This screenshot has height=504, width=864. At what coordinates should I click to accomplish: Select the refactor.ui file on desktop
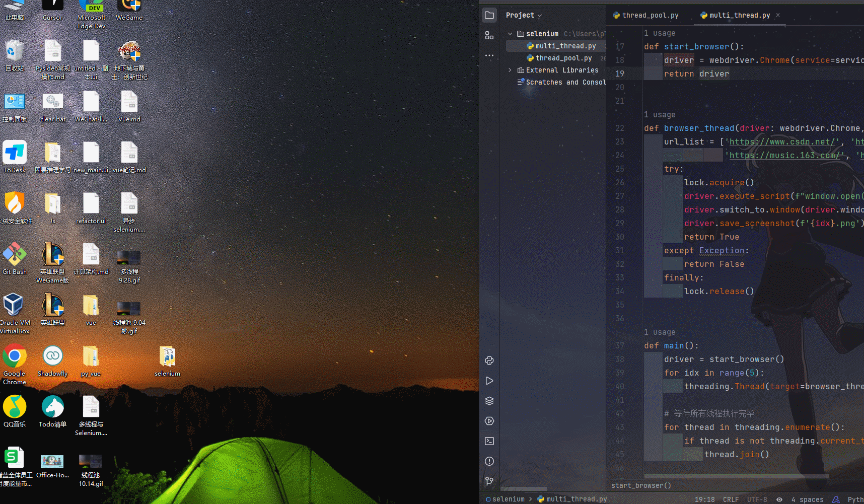91,208
